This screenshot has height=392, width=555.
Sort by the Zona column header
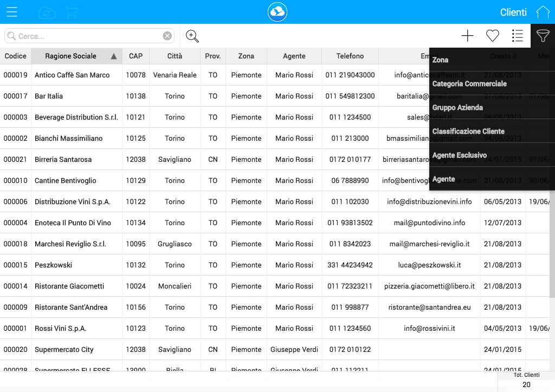click(247, 56)
